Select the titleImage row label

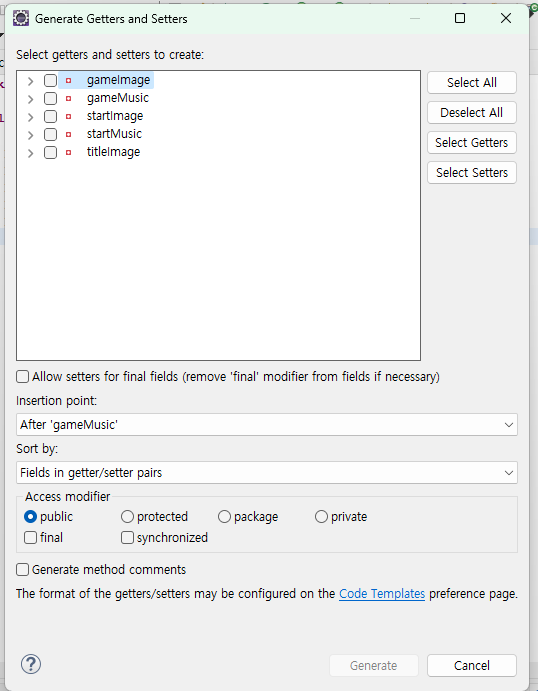[113, 152]
